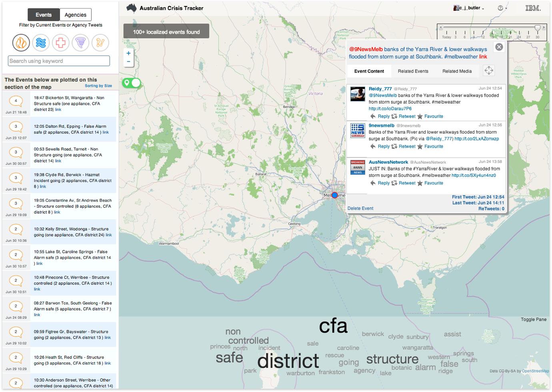The height and width of the screenshot is (392, 552).
Task: Open the Dalton Rd, Epping event link
Action: 106,132
